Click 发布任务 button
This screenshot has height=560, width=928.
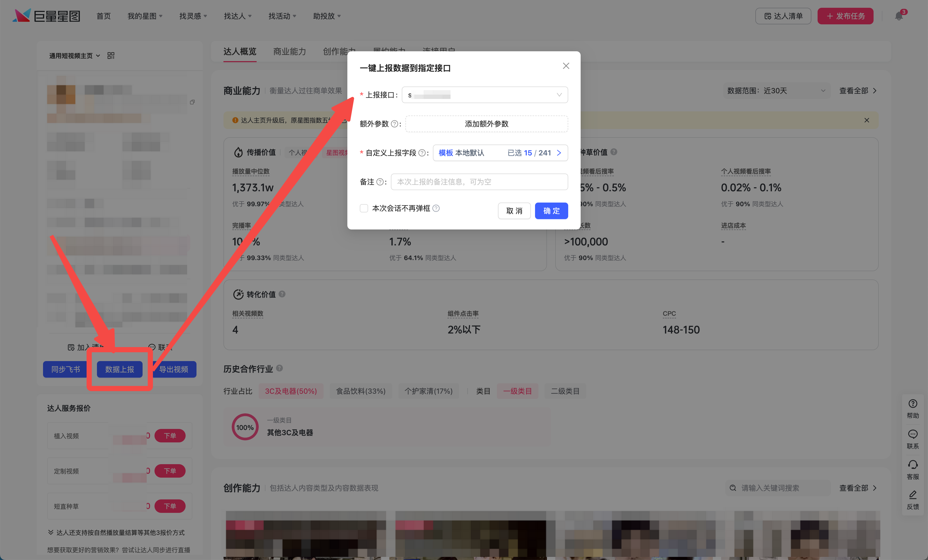pyautogui.click(x=845, y=16)
